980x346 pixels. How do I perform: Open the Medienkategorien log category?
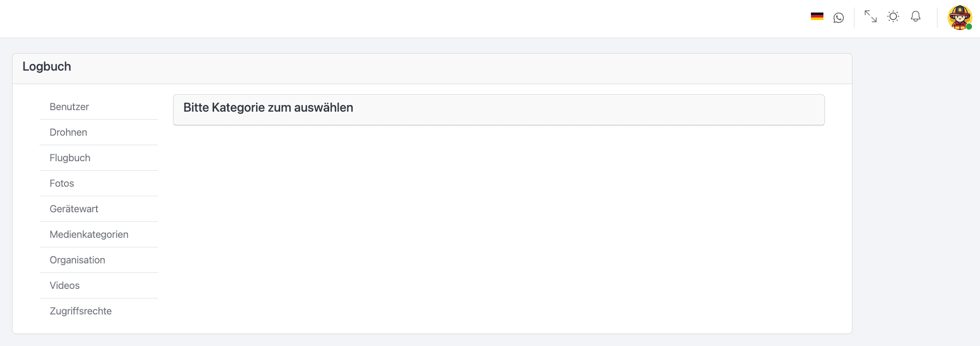[89, 234]
